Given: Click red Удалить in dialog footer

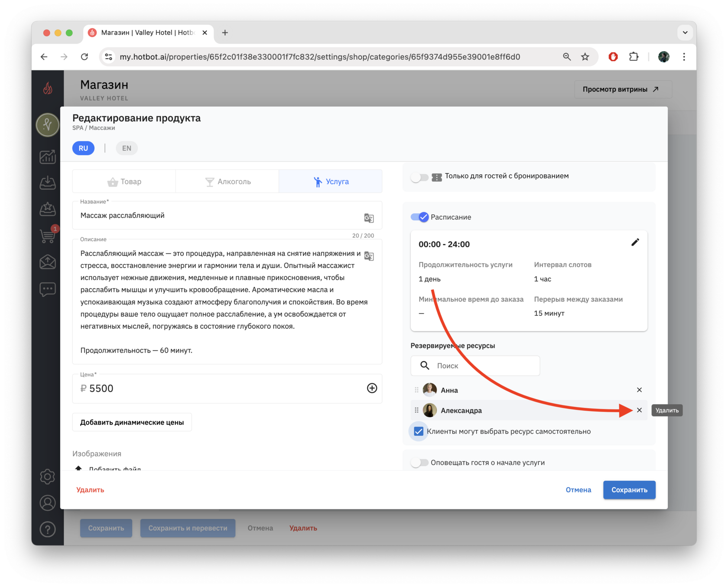Looking at the screenshot, I should pyautogui.click(x=90, y=490).
